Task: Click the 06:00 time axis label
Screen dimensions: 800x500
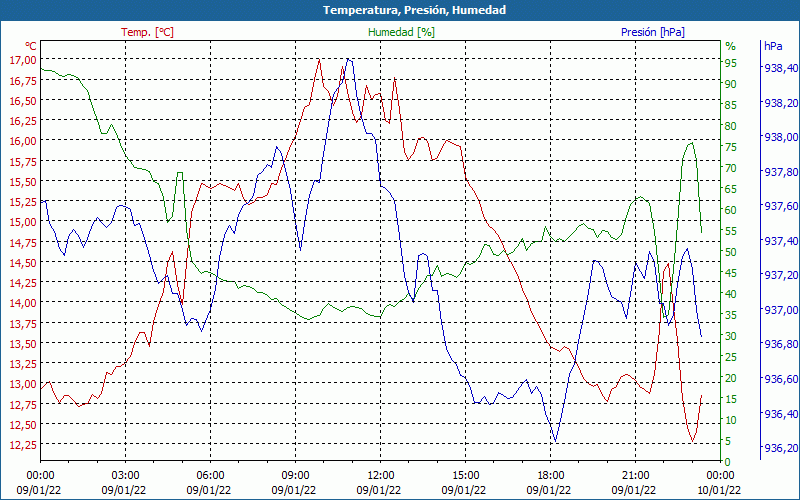Action: 210,475
